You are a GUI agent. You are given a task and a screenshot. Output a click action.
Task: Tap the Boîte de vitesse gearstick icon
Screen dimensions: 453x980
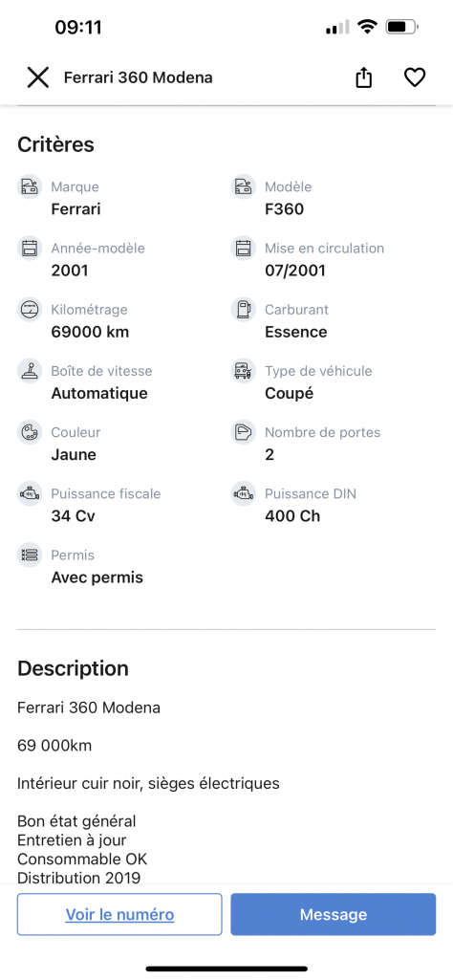[30, 371]
